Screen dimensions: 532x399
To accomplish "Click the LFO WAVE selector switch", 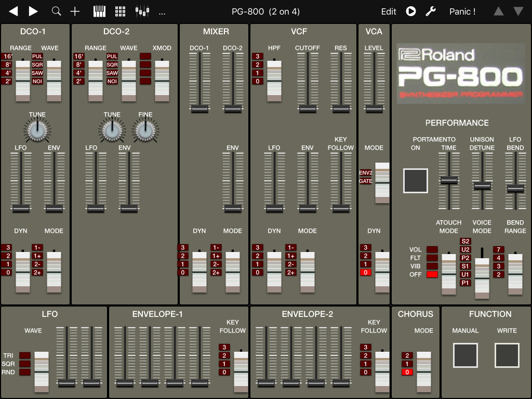I will pyautogui.click(x=42, y=372).
